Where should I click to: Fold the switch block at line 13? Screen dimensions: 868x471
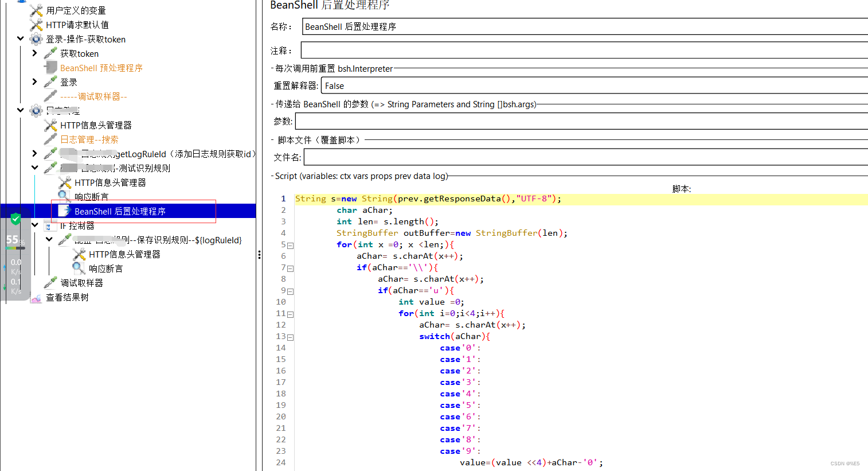290,337
